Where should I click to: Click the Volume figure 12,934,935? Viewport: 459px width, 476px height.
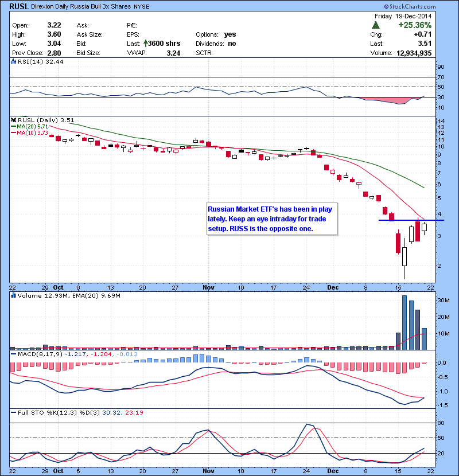point(414,53)
